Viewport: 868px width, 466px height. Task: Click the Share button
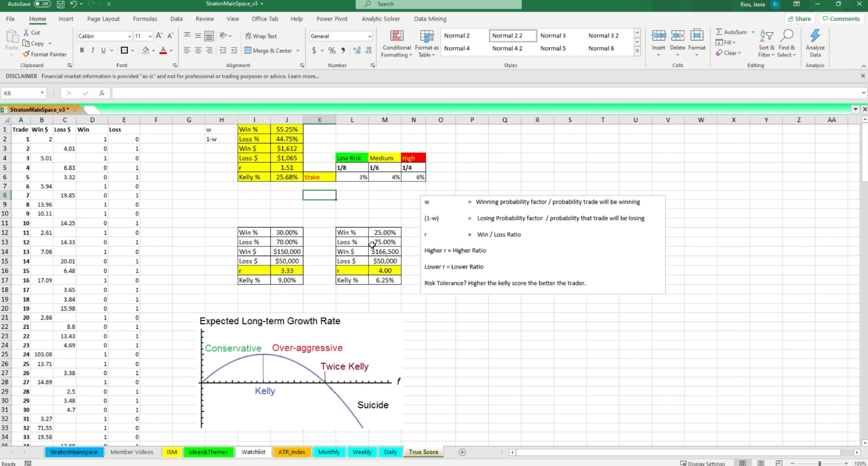[x=799, y=19]
